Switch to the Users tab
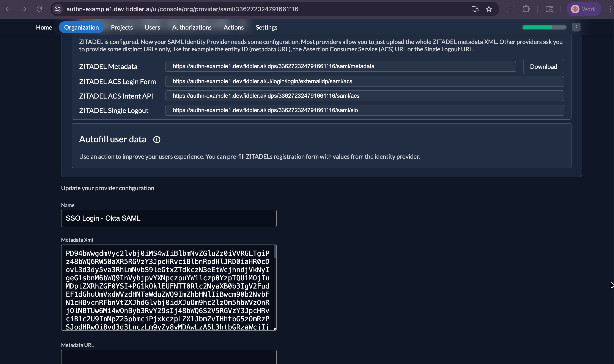The height and width of the screenshot is (364, 614). (152, 27)
